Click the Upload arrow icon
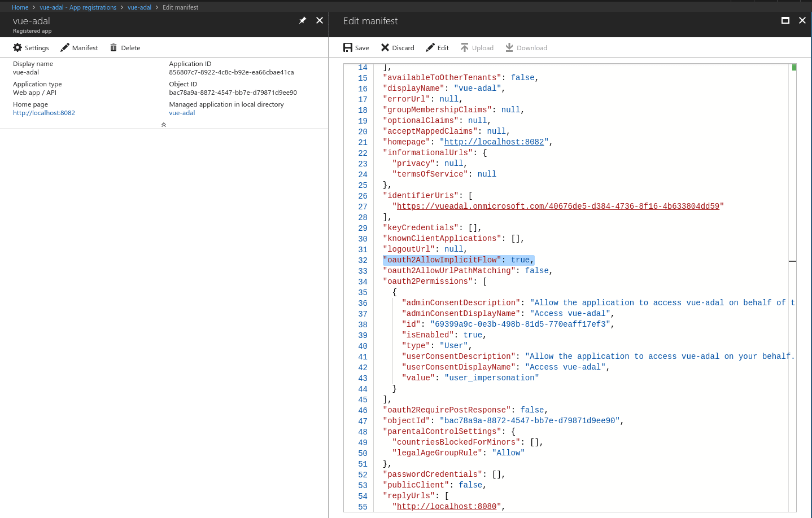This screenshot has width=812, height=518. [x=465, y=48]
